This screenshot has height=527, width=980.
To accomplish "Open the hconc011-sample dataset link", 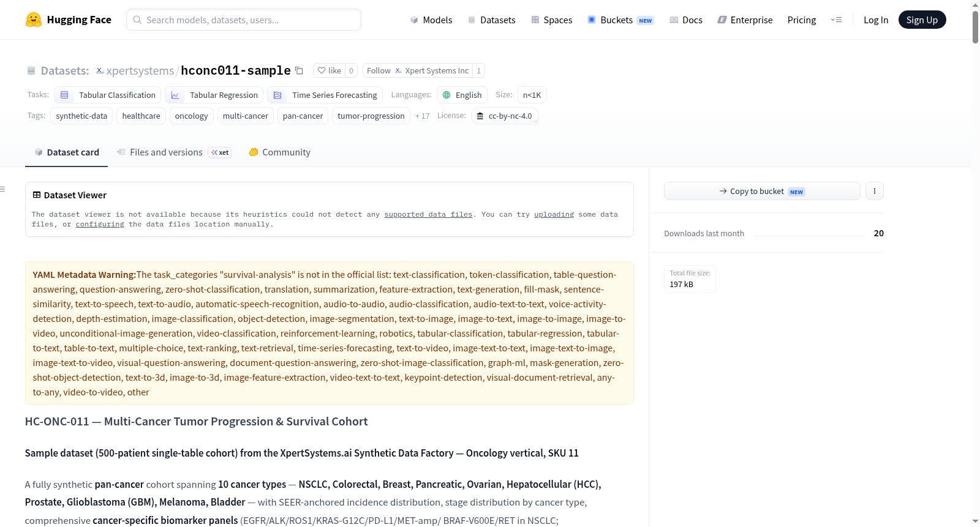I will click(236, 70).
